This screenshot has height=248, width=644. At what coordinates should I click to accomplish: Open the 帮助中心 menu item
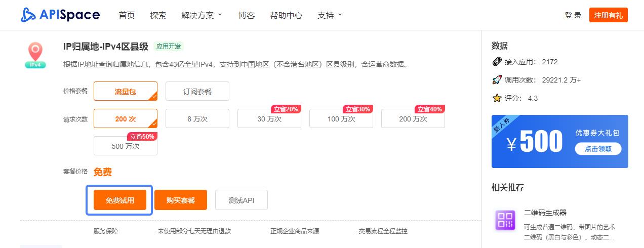coord(286,15)
